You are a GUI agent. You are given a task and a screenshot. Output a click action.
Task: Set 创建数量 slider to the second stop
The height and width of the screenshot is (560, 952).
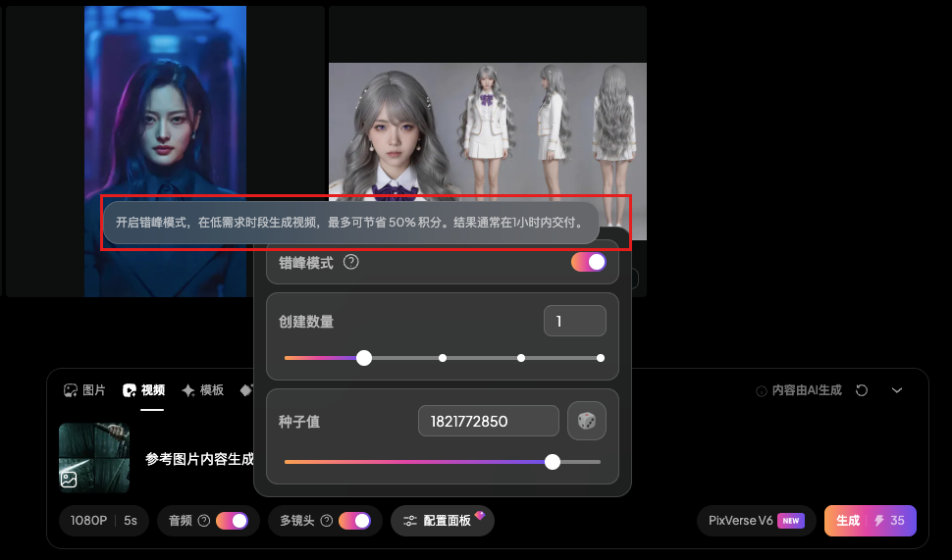click(x=443, y=358)
